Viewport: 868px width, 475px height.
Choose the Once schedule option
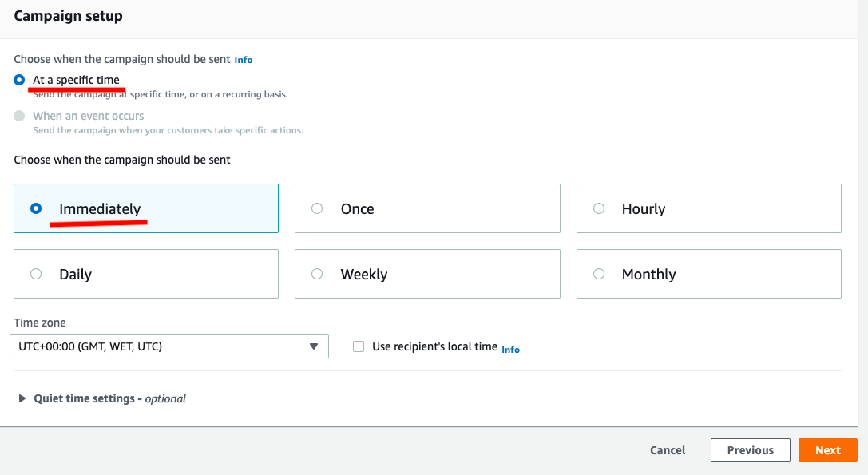tap(317, 208)
